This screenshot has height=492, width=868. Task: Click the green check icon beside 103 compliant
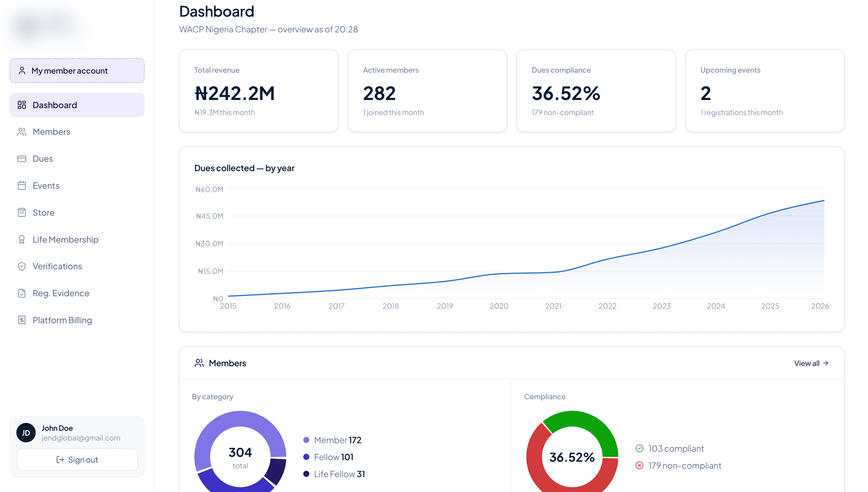(x=639, y=448)
